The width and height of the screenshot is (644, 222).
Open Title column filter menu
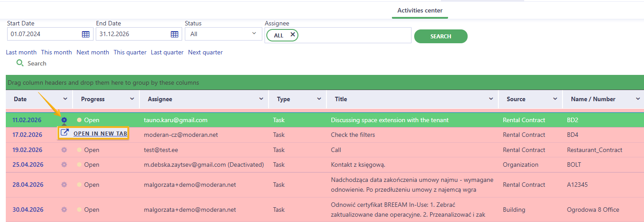tap(491, 99)
